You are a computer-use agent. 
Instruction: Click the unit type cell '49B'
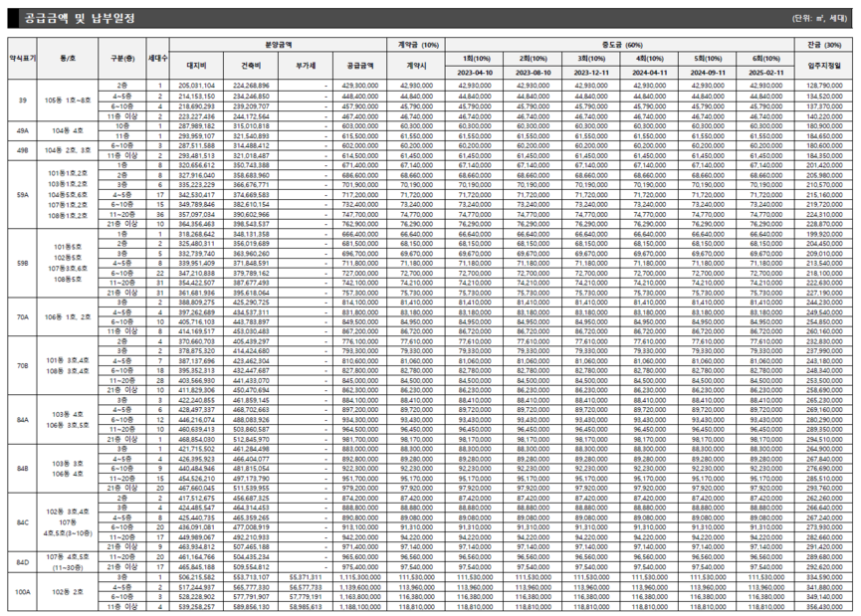pyautogui.click(x=22, y=150)
